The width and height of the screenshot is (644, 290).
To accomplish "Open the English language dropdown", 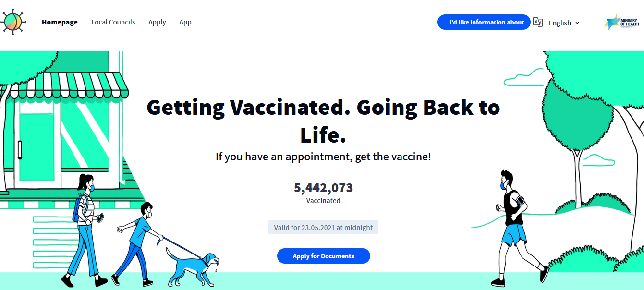I will (560, 23).
